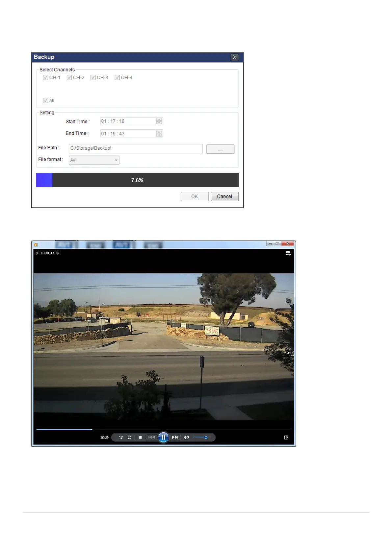
Task: Seek on the video progress bar
Action: (164, 429)
